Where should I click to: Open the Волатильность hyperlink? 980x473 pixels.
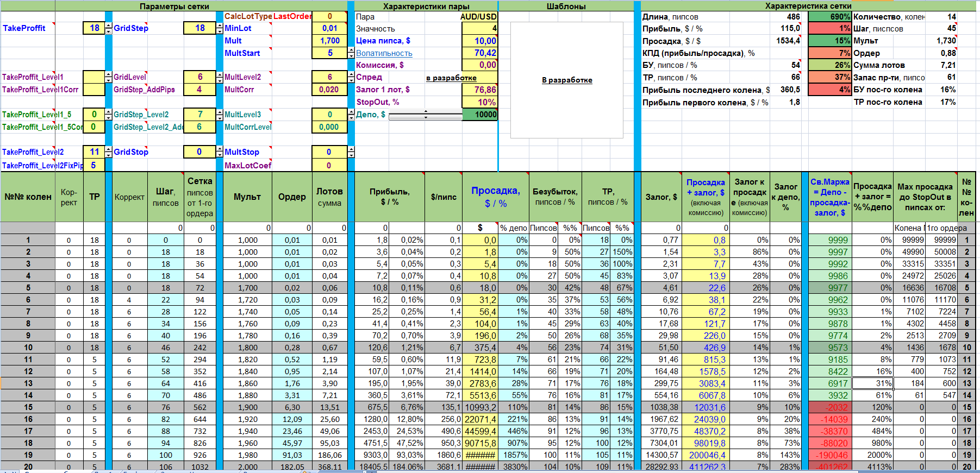pos(384,53)
